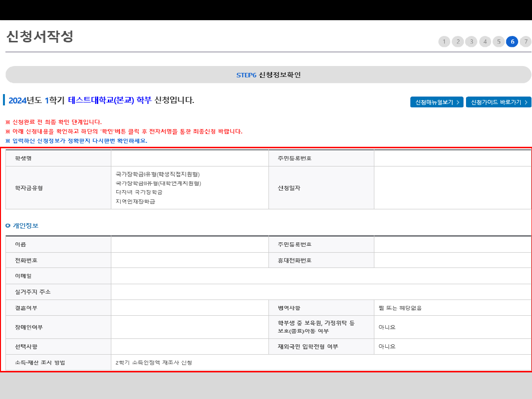Click the 이메일 value field

click(x=321, y=276)
